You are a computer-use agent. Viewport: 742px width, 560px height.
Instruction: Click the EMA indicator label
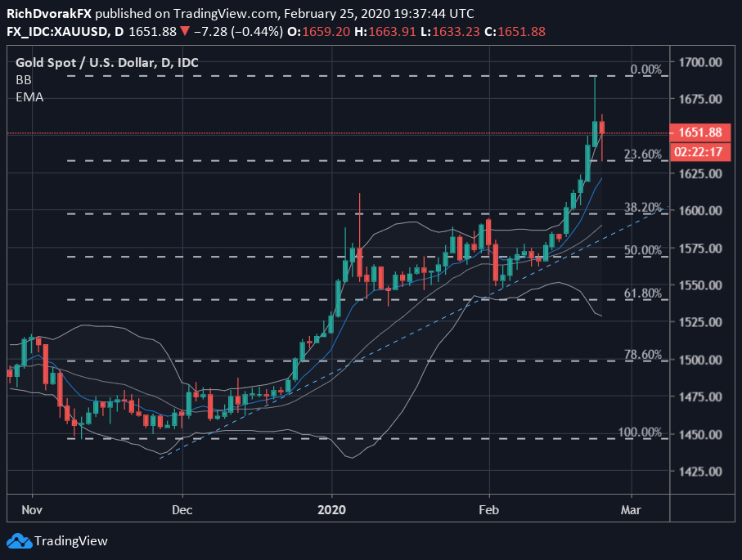(x=29, y=96)
